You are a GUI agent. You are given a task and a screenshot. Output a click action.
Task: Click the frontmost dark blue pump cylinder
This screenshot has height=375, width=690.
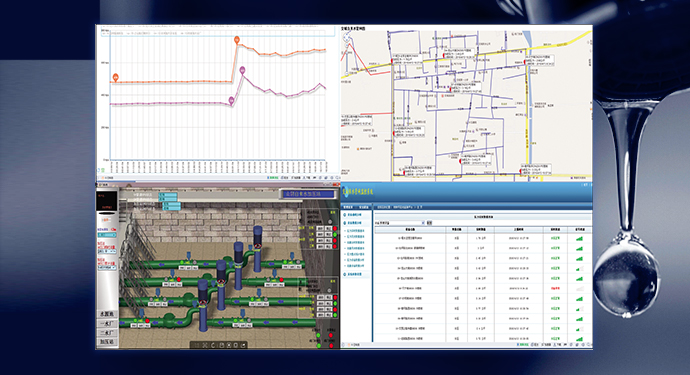(x=203, y=305)
